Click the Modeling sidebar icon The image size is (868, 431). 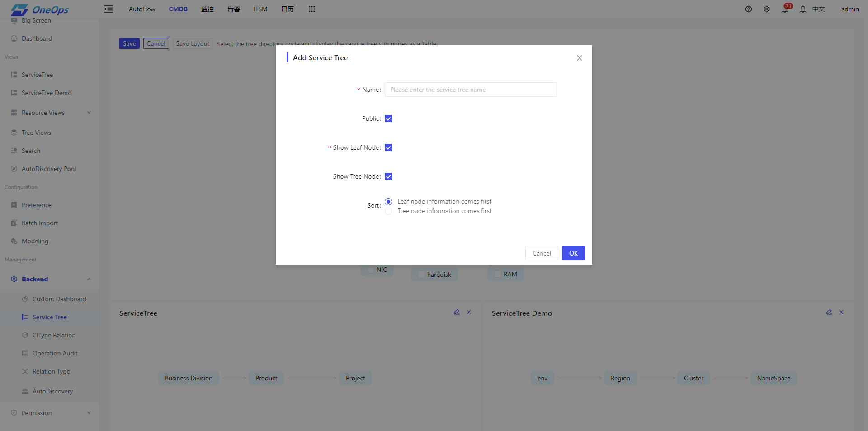(x=14, y=241)
